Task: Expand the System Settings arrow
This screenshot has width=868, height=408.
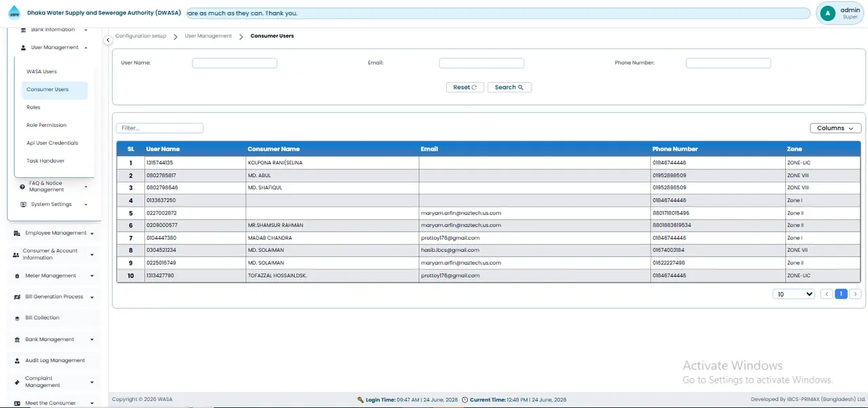Action: coord(86,204)
